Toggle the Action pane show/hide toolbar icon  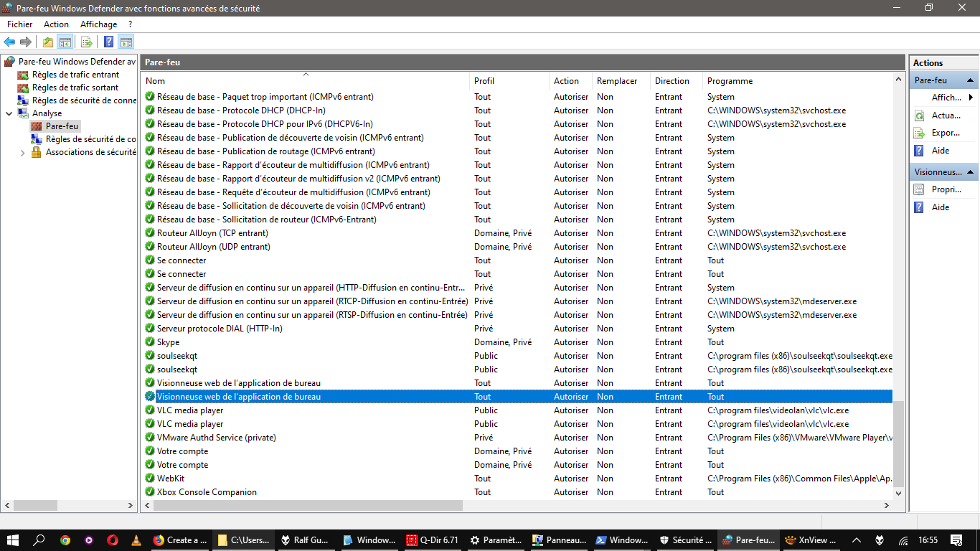(x=126, y=42)
